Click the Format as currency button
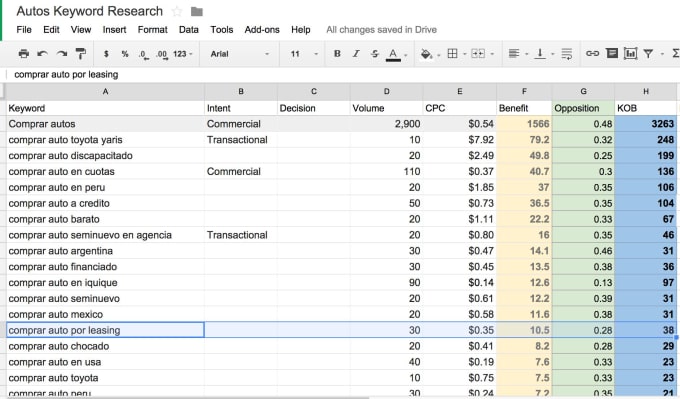 click(x=106, y=54)
